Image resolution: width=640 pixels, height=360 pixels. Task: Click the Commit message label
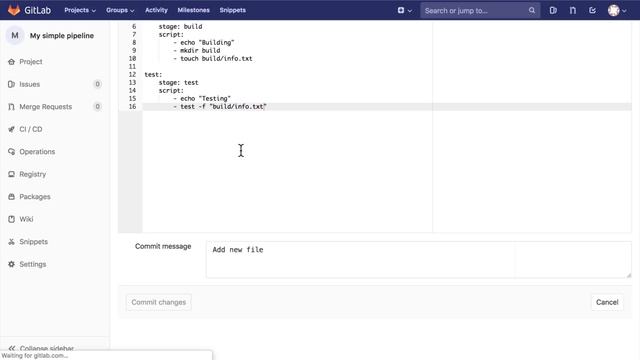(x=163, y=246)
